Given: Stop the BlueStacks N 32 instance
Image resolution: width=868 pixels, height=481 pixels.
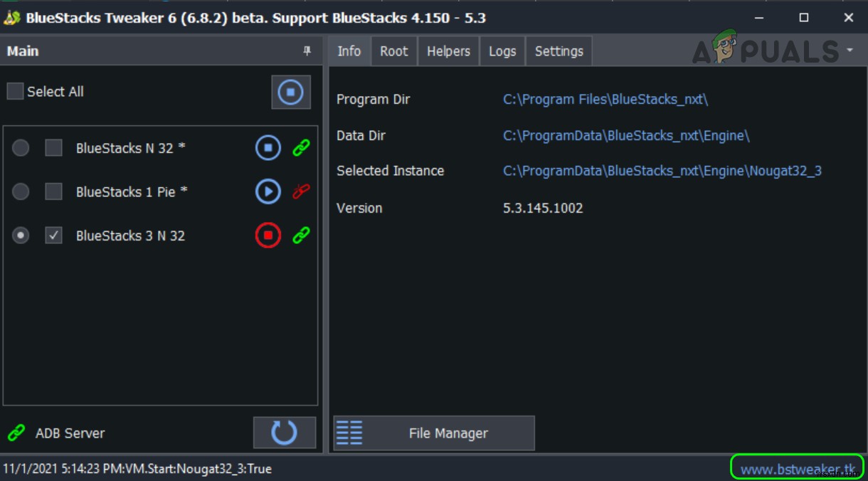Looking at the screenshot, I should [268, 148].
